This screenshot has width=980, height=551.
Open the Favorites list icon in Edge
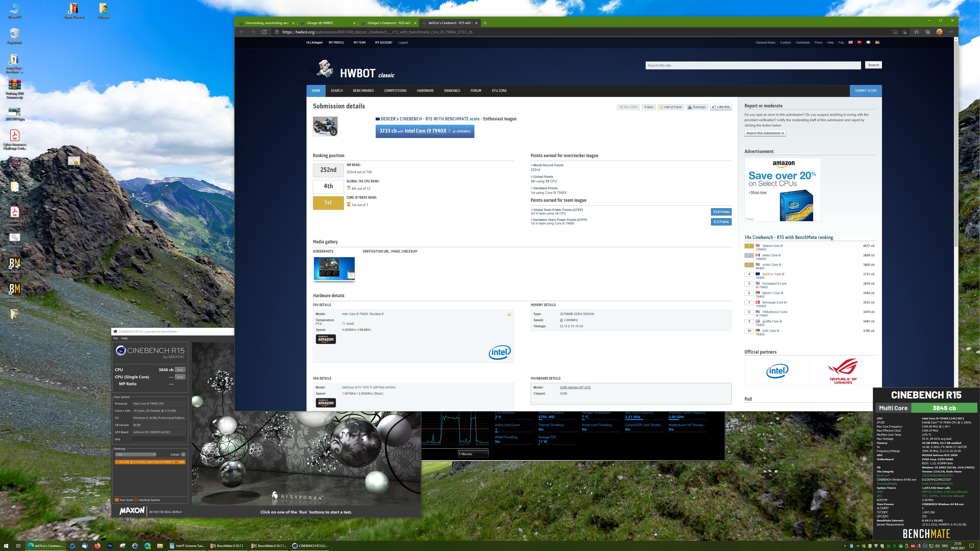(916, 32)
